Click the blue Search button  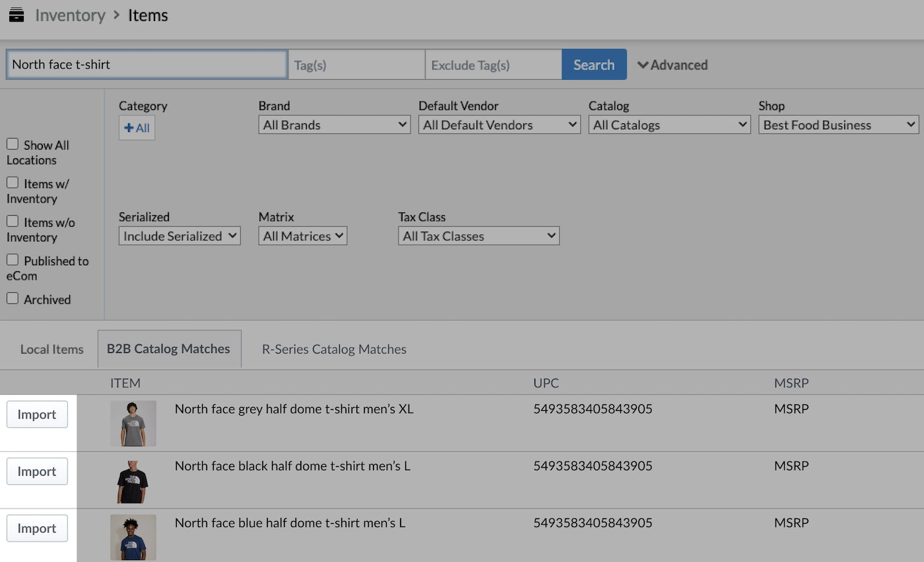click(x=594, y=65)
